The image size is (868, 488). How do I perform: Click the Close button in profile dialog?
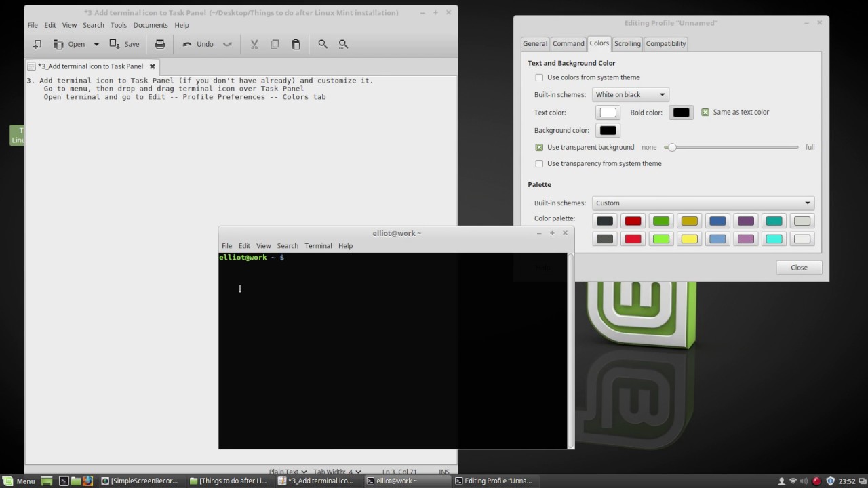pos(799,267)
